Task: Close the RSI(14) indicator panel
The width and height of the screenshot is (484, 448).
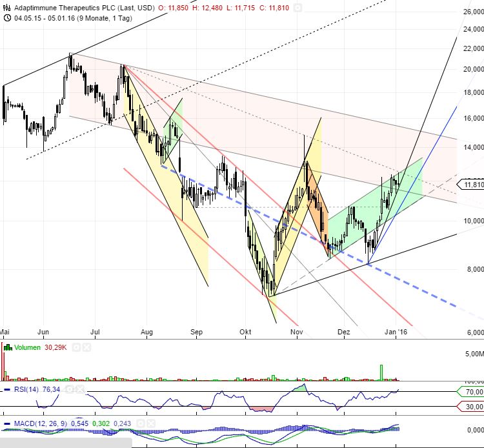Action: pos(81,389)
